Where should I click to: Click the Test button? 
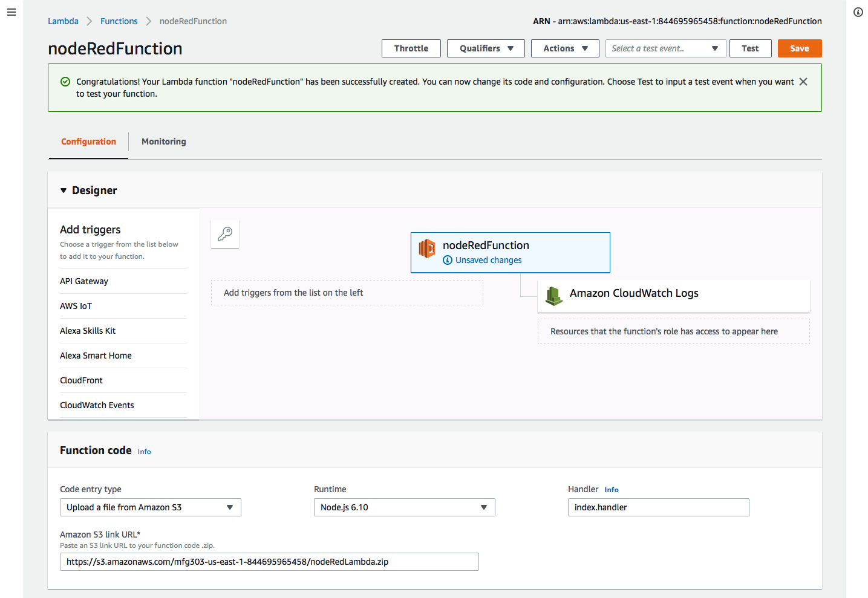750,48
